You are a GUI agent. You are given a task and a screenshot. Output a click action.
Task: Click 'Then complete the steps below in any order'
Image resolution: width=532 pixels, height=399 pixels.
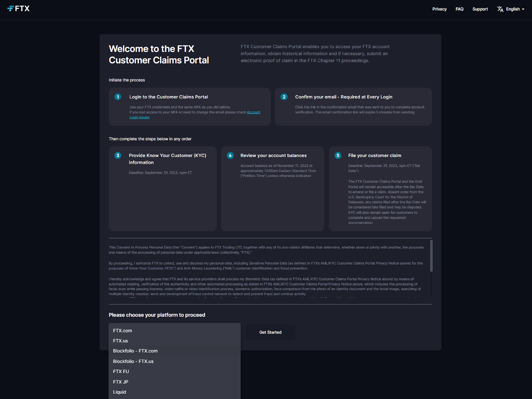coord(150,139)
